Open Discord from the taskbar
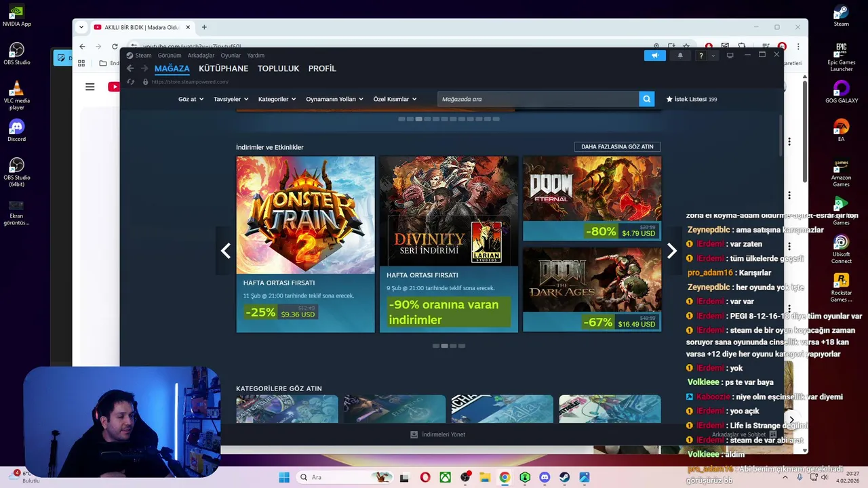Image resolution: width=868 pixels, height=488 pixels. tap(544, 477)
